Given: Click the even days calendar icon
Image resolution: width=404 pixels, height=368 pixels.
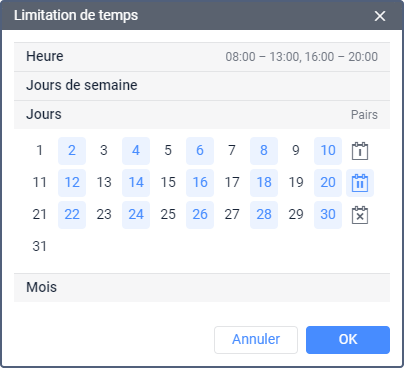Looking at the screenshot, I should point(360,183).
